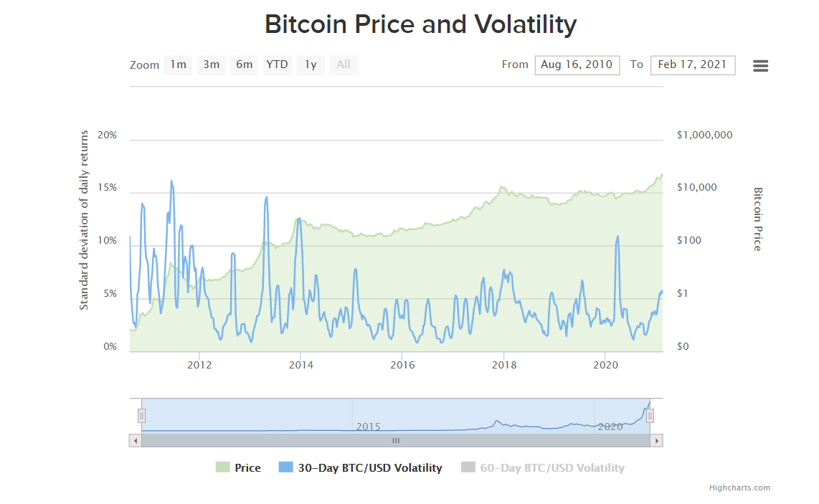The image size is (819, 504).
Task: Select the YTD zoom option
Action: (x=277, y=65)
